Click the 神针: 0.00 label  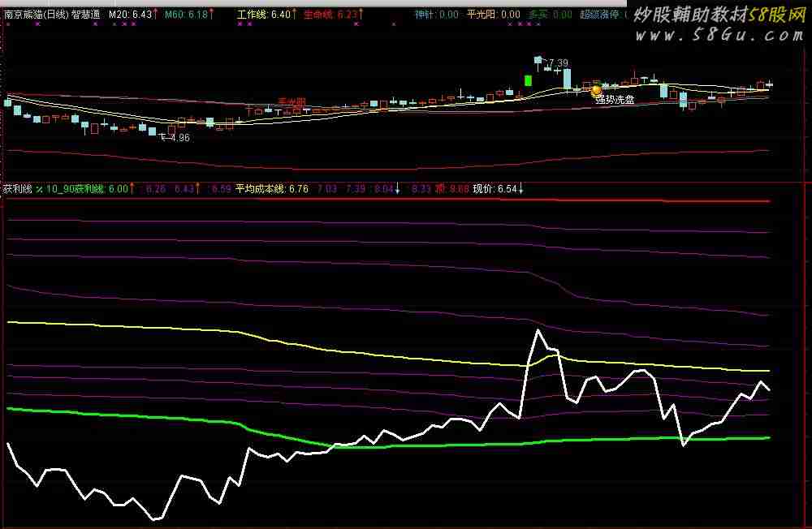tap(437, 15)
